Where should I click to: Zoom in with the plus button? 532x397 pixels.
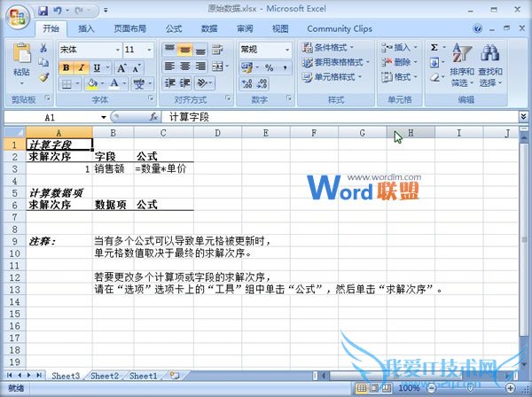point(511,388)
